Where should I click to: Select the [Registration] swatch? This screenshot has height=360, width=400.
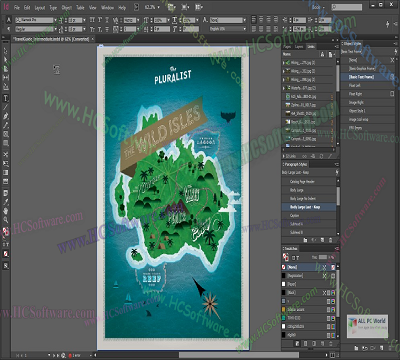click(309, 276)
